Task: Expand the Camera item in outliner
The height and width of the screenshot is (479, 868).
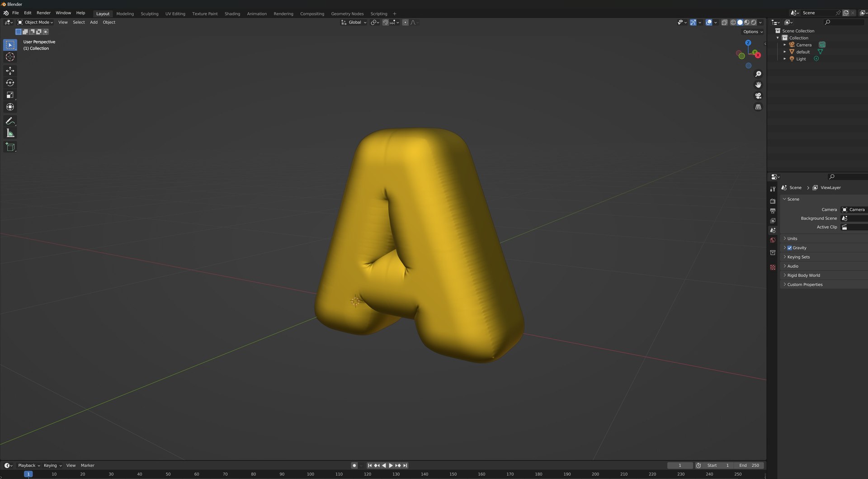Action: pyautogui.click(x=785, y=45)
